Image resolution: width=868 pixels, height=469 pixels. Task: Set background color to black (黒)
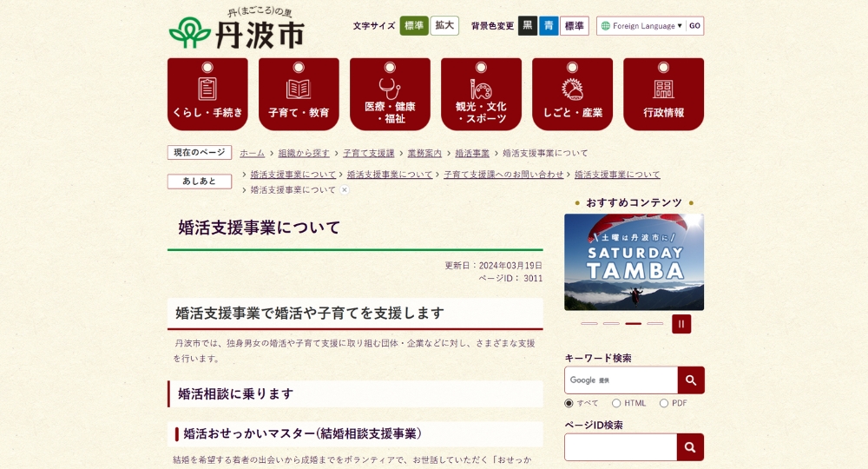(x=528, y=25)
